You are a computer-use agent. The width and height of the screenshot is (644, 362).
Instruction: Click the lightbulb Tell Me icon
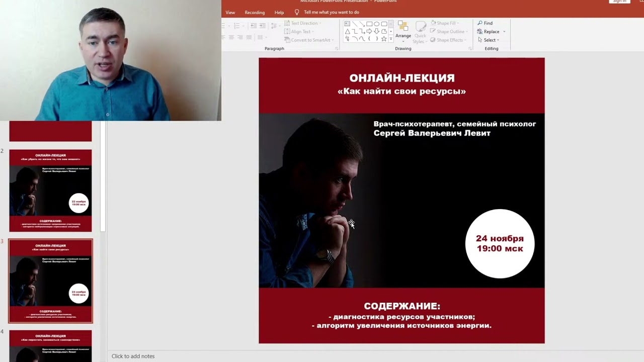[x=297, y=12]
